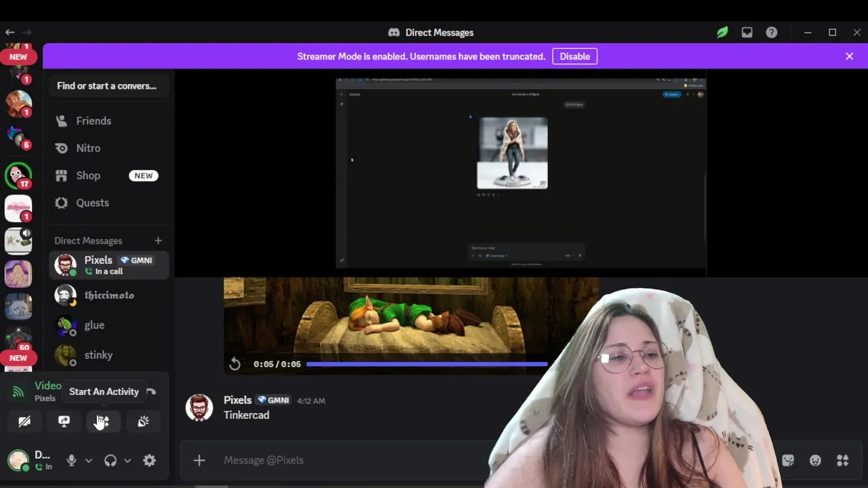
Task: Expand microphone input options arrow
Action: click(x=88, y=460)
